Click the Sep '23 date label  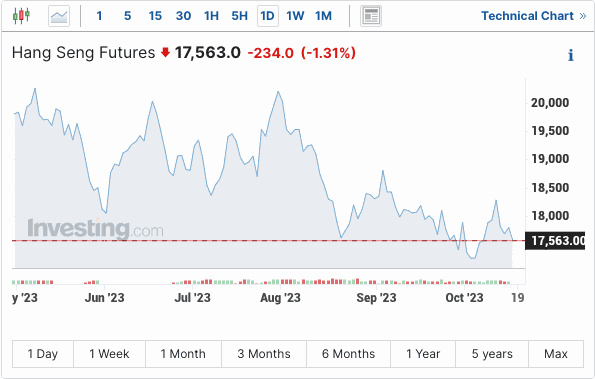(x=376, y=298)
